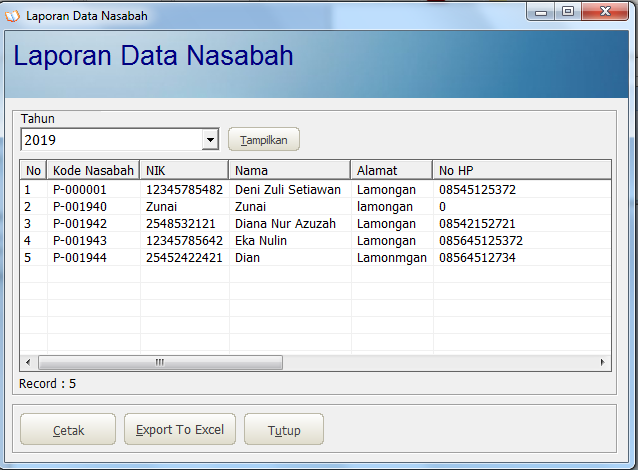This screenshot has height=470, width=638.
Task: Close the form with Tutup
Action: pos(284,430)
